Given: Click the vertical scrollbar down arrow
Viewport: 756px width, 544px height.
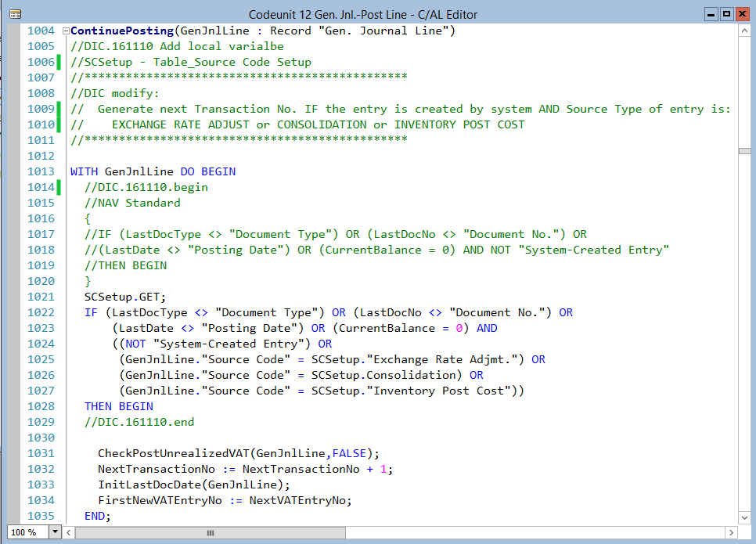Looking at the screenshot, I should [745, 517].
